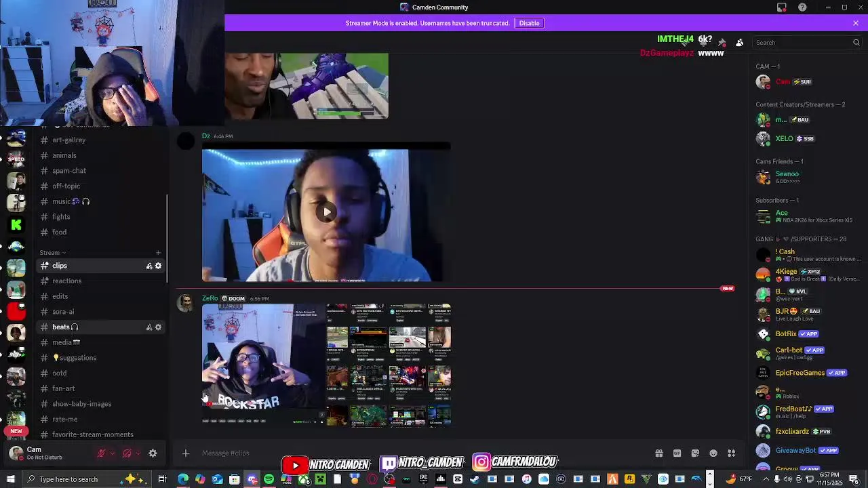Open the green K server icon
Viewport: 868px width, 488px height.
[x=16, y=224]
